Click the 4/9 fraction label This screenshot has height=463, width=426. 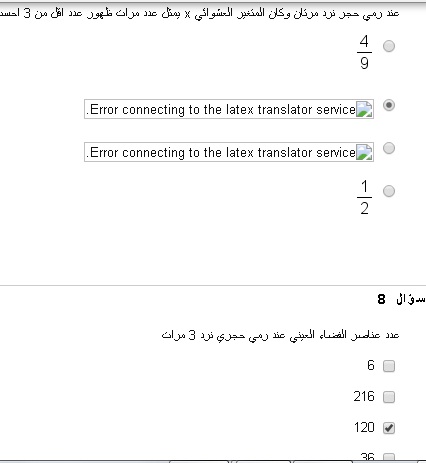tap(364, 52)
